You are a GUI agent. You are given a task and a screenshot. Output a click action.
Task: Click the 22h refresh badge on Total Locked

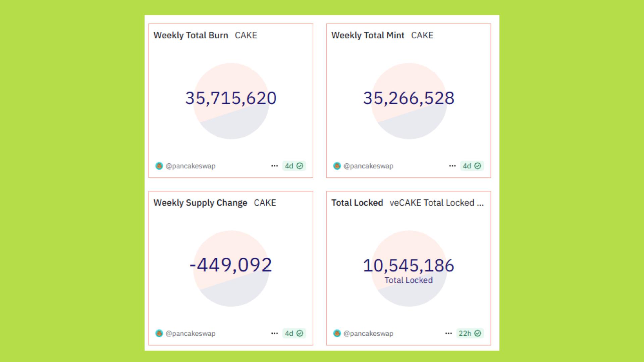pos(465,334)
